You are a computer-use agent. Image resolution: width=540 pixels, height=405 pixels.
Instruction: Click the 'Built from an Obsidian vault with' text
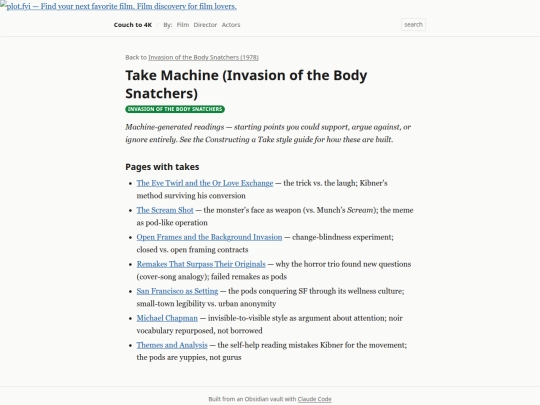tap(252, 399)
